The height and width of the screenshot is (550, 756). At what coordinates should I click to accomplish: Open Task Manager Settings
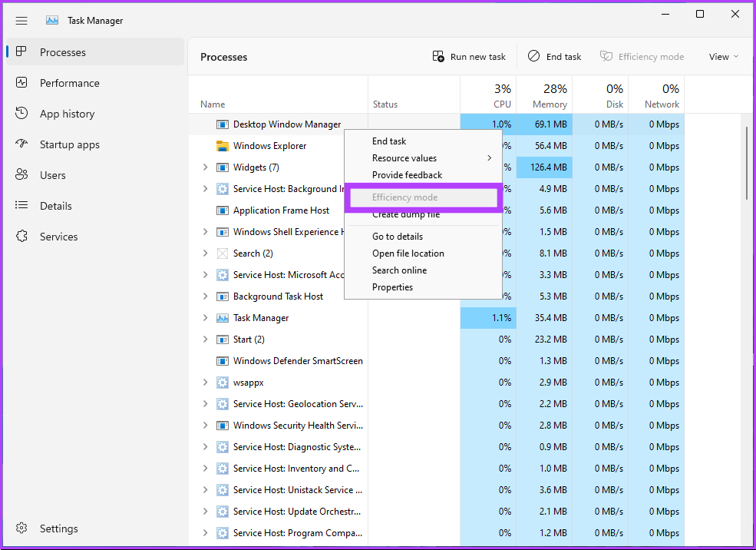click(x=59, y=528)
